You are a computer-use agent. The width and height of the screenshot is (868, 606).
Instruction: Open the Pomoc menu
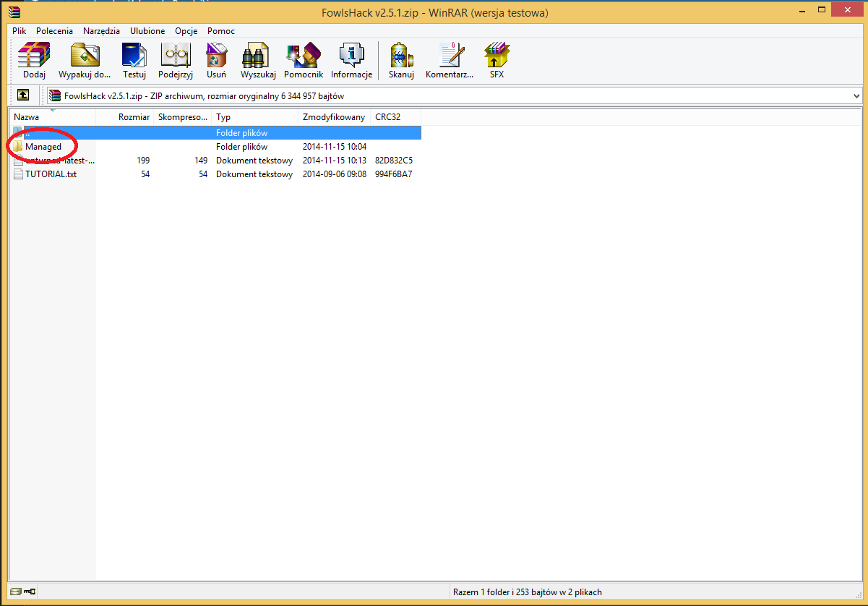coord(220,31)
